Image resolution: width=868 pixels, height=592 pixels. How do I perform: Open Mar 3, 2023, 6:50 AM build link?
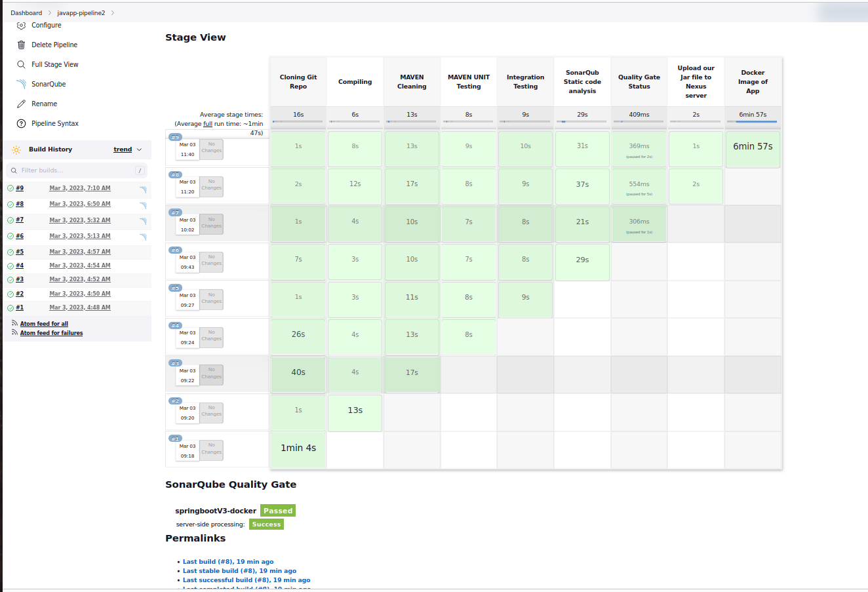pyautogui.click(x=80, y=204)
